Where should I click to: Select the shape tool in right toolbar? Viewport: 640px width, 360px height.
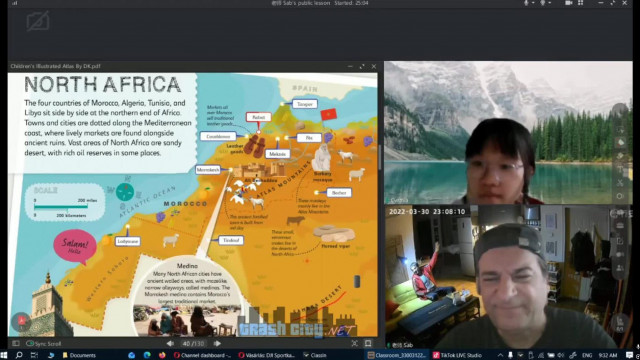[x=620, y=196]
